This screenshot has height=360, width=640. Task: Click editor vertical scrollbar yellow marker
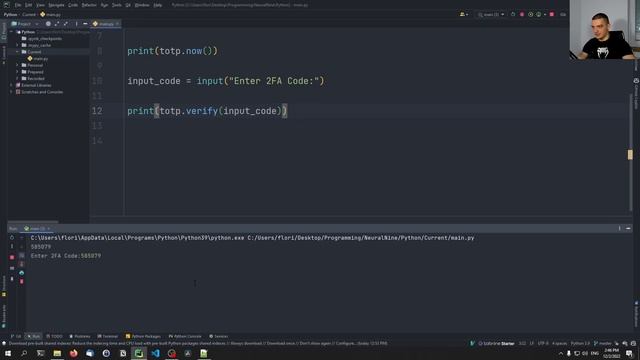[630, 154]
